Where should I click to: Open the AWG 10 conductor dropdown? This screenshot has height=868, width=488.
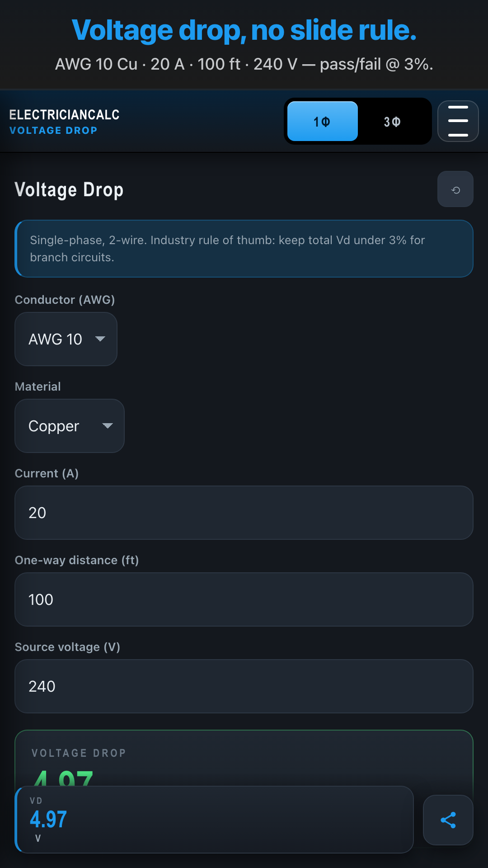66,339
